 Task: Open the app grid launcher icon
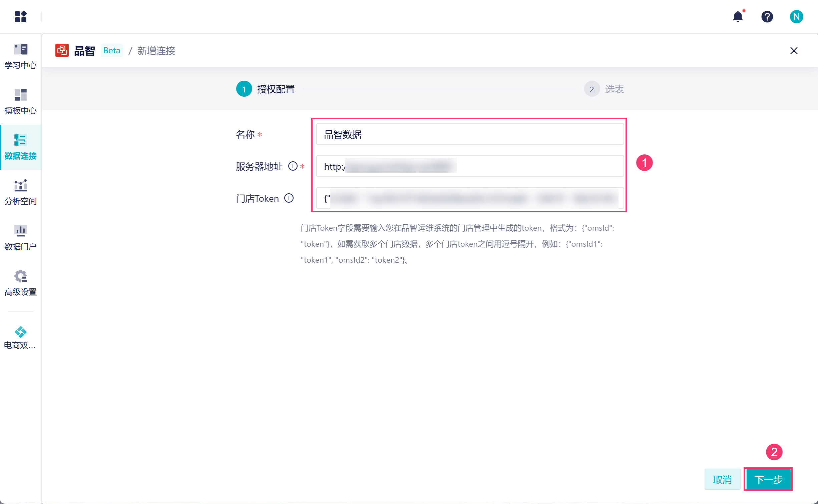21,17
